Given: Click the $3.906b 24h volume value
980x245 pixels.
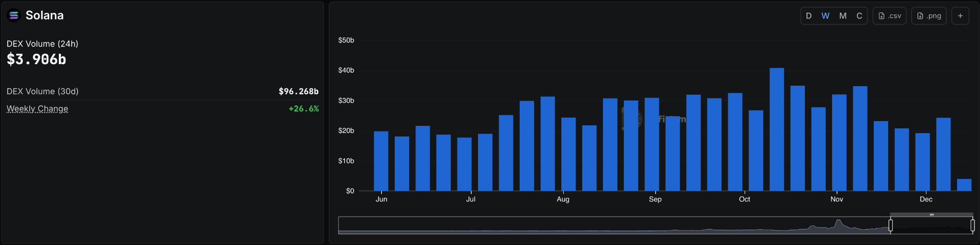Looking at the screenshot, I should coord(36,59).
